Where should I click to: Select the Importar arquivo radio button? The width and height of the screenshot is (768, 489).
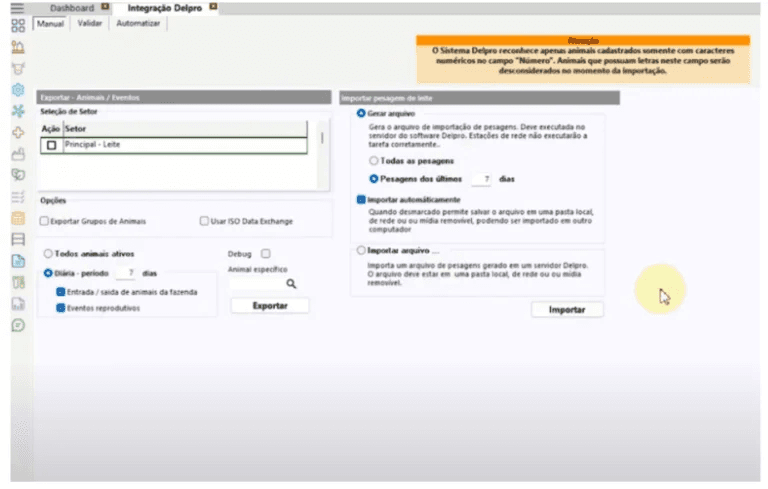click(361, 251)
